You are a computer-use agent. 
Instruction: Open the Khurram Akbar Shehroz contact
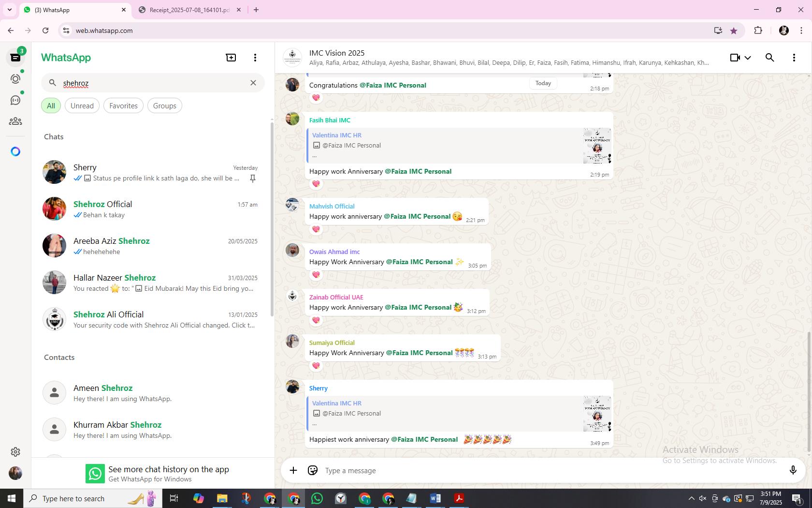pyautogui.click(x=151, y=430)
